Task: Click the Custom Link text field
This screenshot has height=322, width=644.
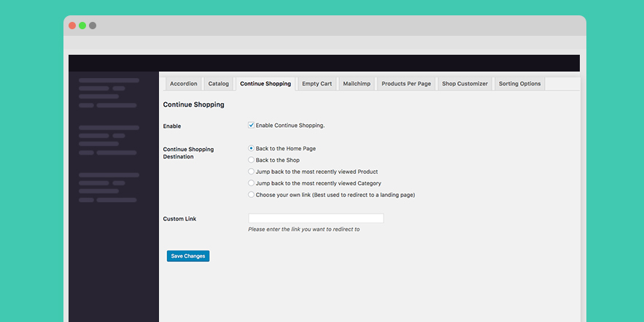Action: (316, 218)
